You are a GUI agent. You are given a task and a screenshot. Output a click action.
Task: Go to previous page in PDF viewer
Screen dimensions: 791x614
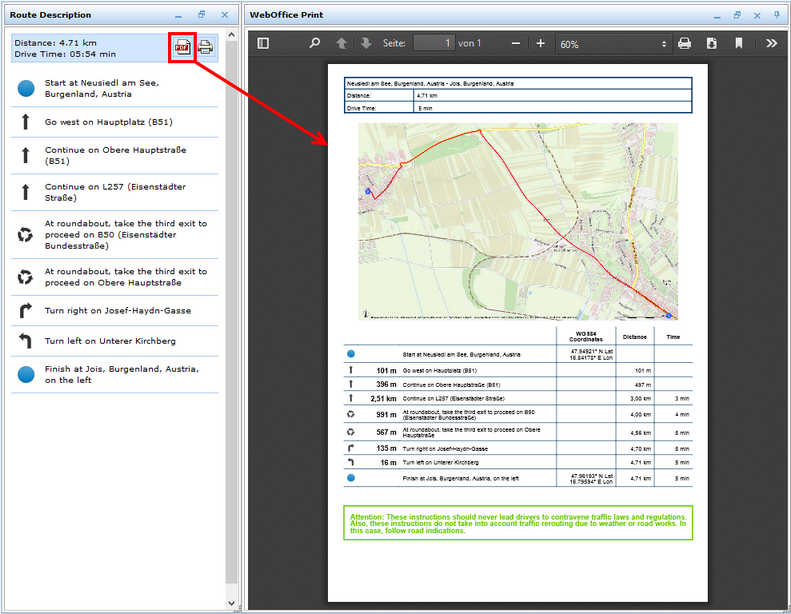point(342,44)
